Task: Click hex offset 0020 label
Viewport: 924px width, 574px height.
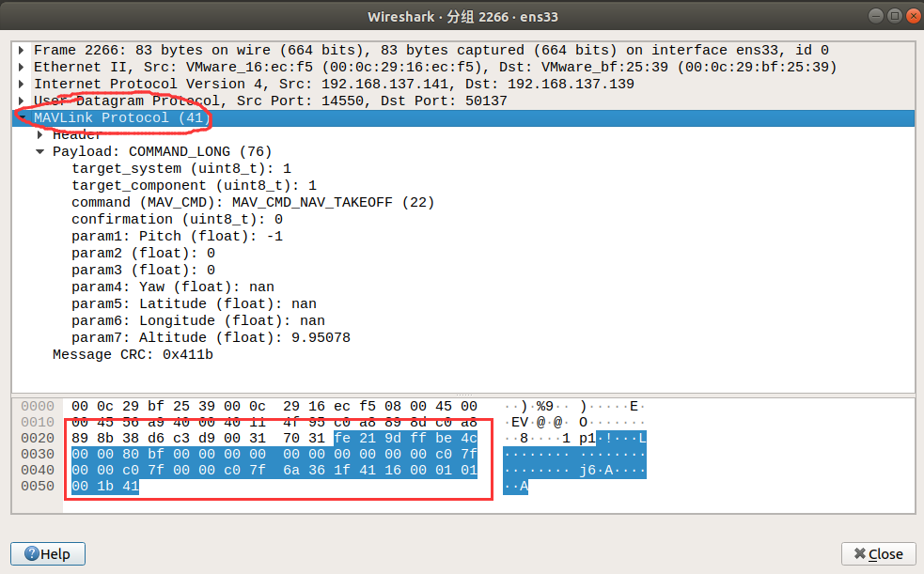Action: pos(37,438)
